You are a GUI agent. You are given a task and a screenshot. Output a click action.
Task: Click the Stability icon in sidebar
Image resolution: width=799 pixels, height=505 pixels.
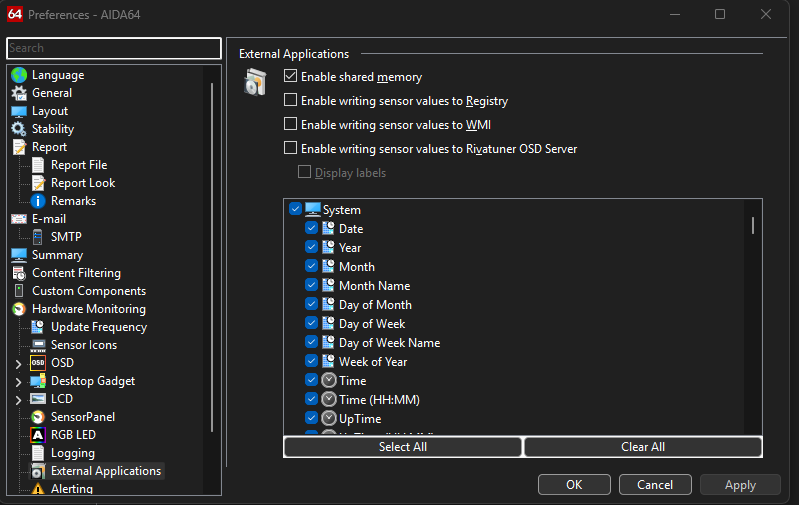click(19, 129)
